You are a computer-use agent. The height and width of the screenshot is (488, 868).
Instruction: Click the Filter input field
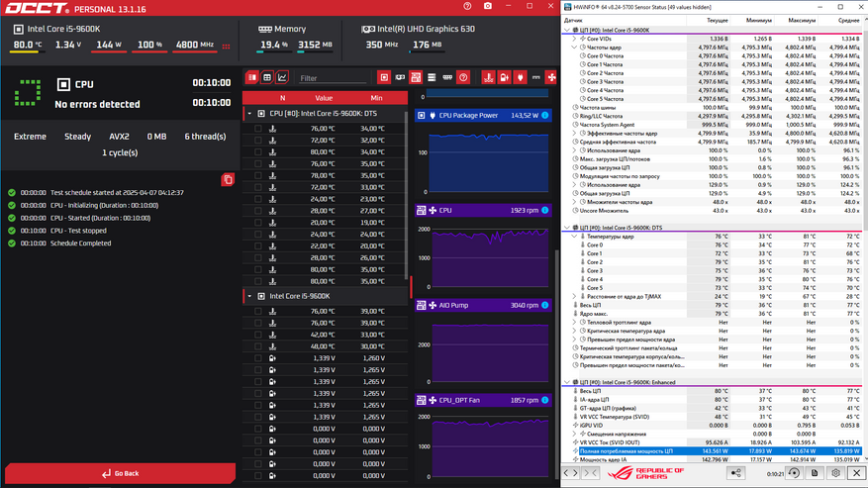coord(333,78)
